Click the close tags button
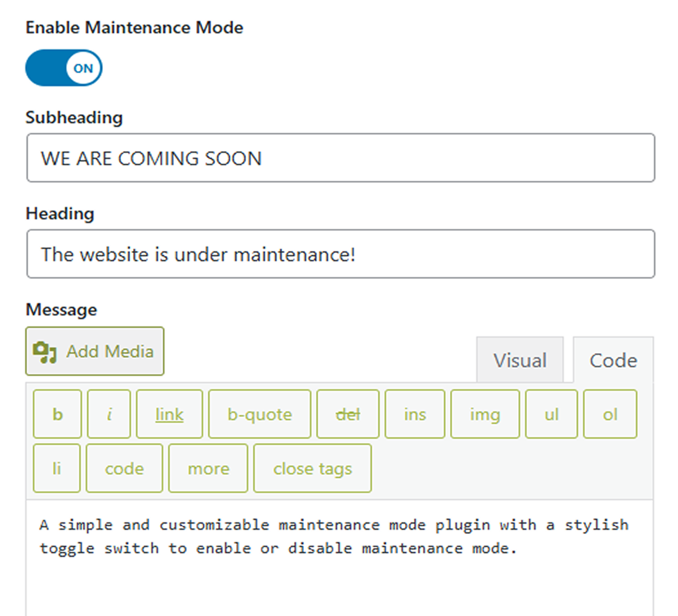Viewport: 678px width, 616px height. [312, 468]
